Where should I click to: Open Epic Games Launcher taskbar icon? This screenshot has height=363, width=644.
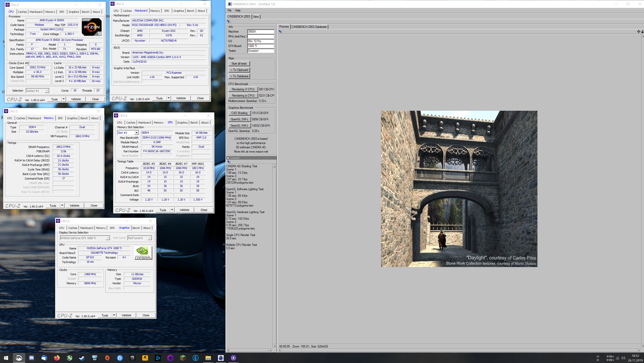coord(133,358)
